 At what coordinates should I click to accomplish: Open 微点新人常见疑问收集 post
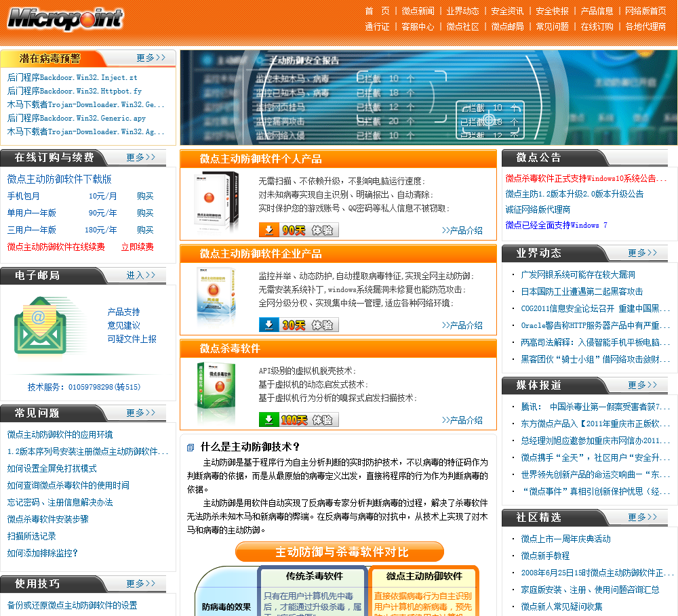click(x=561, y=607)
